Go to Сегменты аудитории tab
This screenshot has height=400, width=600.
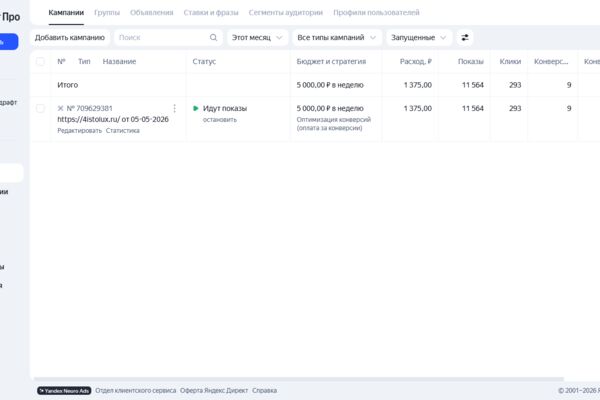pos(286,13)
